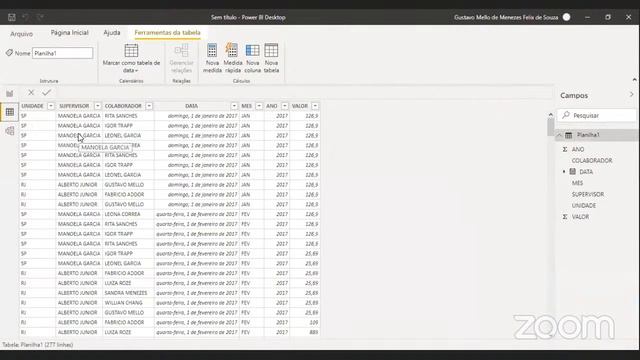Viewport: 640px width, 360px height.
Task: Open UNIDADE column filter dropdown
Action: (x=51, y=106)
